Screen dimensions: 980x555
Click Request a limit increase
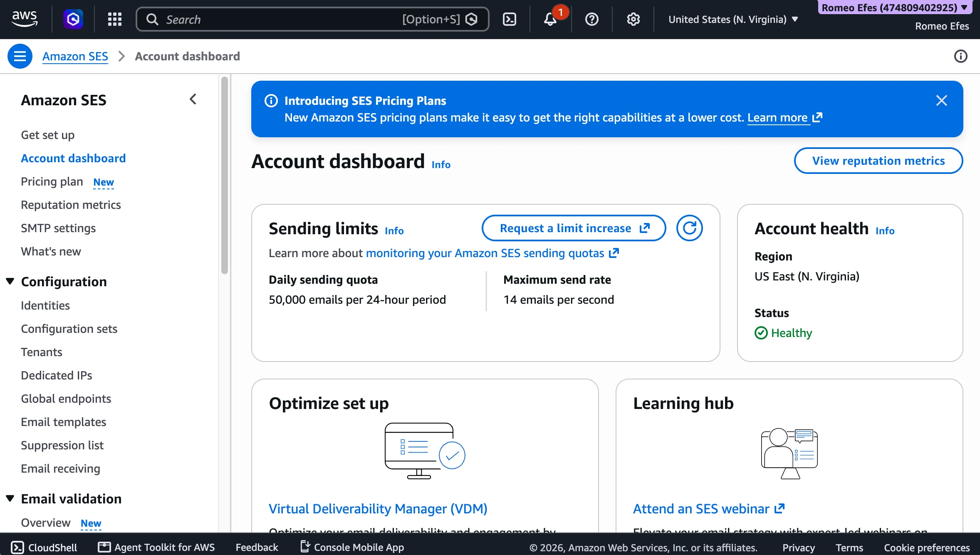pyautogui.click(x=574, y=228)
